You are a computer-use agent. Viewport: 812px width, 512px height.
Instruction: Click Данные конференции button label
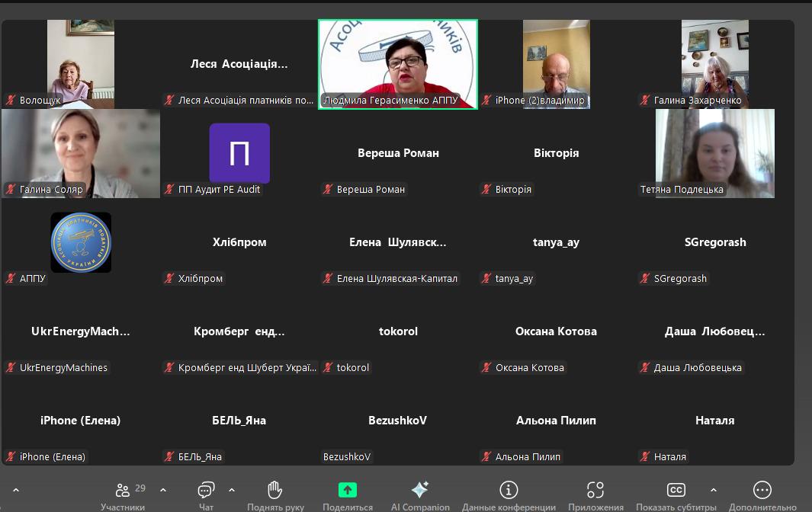click(509, 507)
